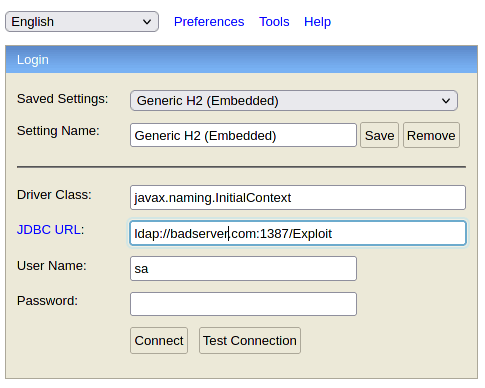Open the Tools link
Viewport: 485px width, 388px height.
(x=274, y=22)
